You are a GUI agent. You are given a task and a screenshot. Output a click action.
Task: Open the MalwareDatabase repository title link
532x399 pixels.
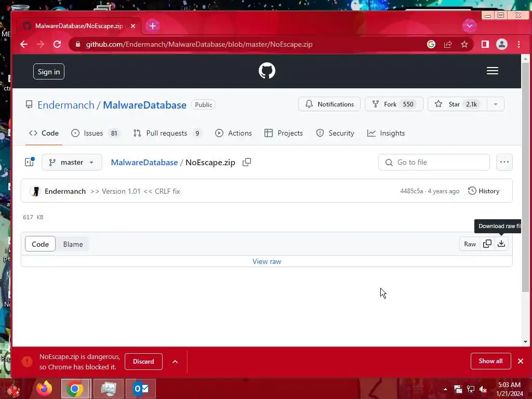tap(144, 105)
